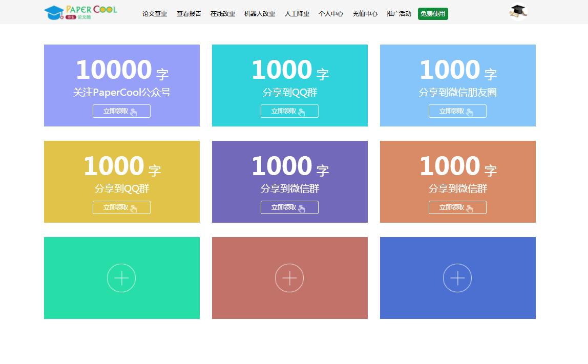Go to 查看报告 page
Screen dimensions: 588x364
point(189,14)
